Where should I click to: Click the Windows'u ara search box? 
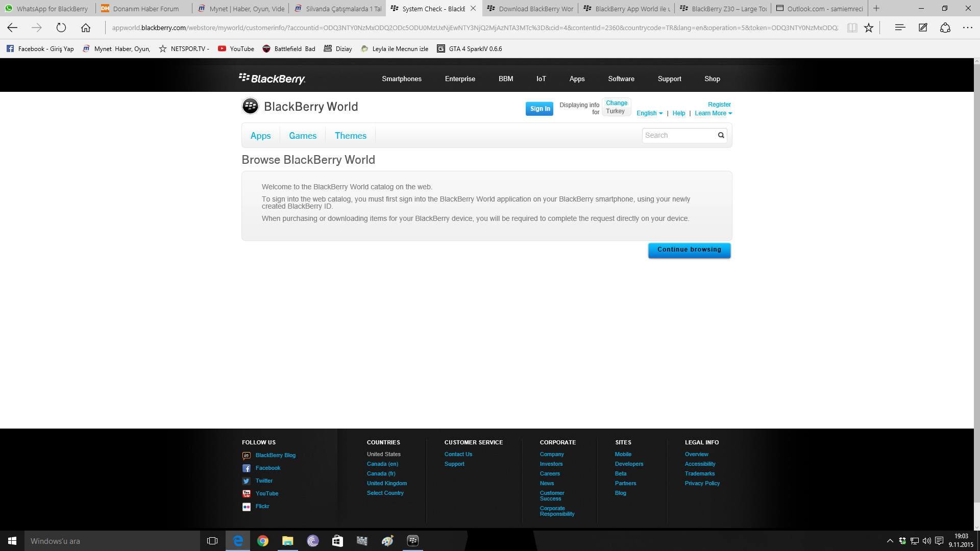tap(112, 541)
